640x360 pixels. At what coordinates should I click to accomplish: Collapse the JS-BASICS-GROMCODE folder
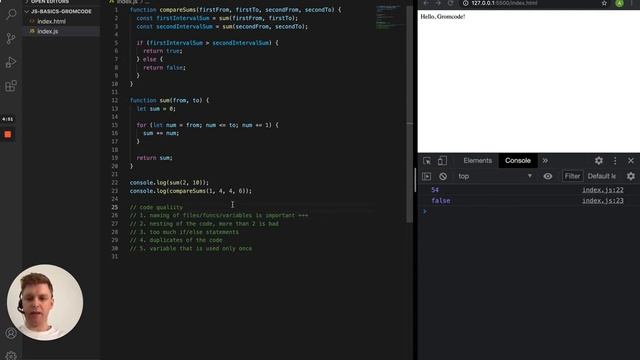pos(60,11)
